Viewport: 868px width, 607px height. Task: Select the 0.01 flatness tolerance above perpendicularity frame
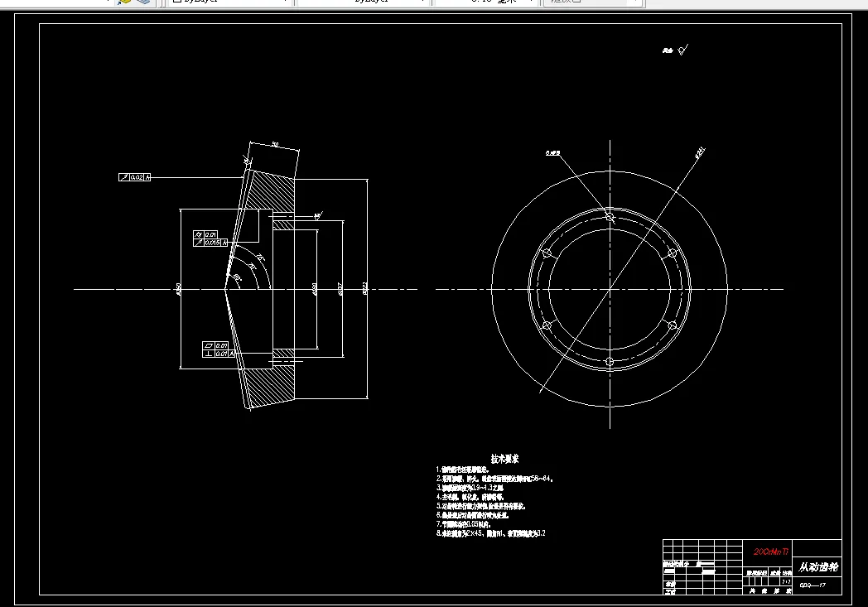[x=215, y=346]
